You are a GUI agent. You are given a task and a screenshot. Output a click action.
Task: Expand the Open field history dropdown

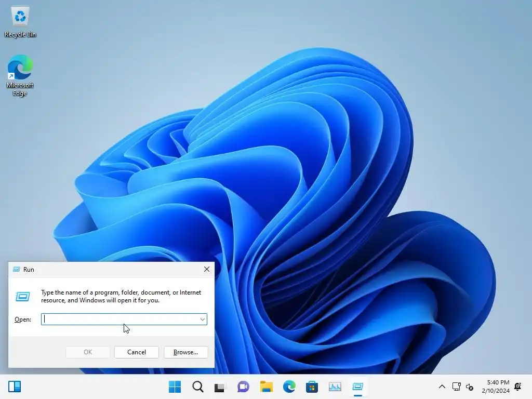(x=203, y=320)
